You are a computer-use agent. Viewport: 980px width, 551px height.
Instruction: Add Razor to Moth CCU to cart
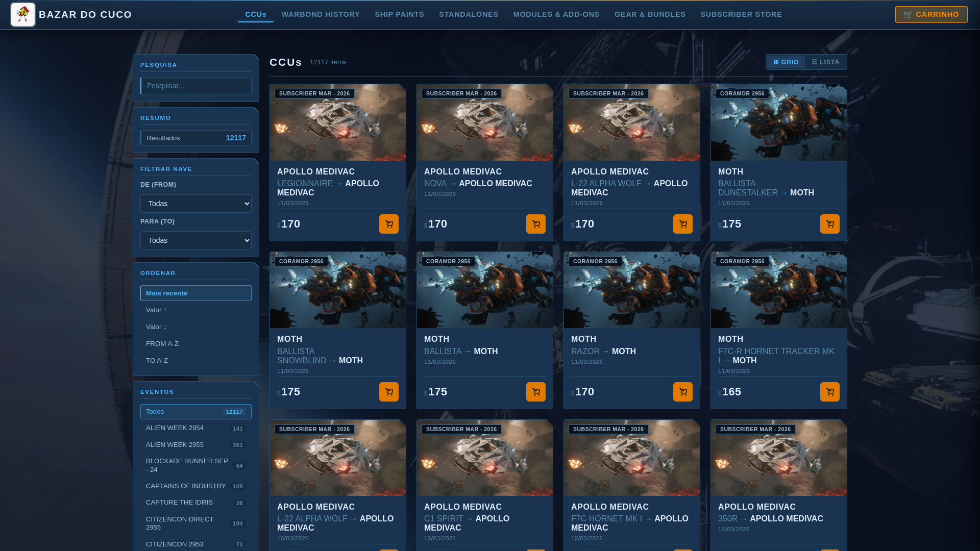click(x=683, y=392)
